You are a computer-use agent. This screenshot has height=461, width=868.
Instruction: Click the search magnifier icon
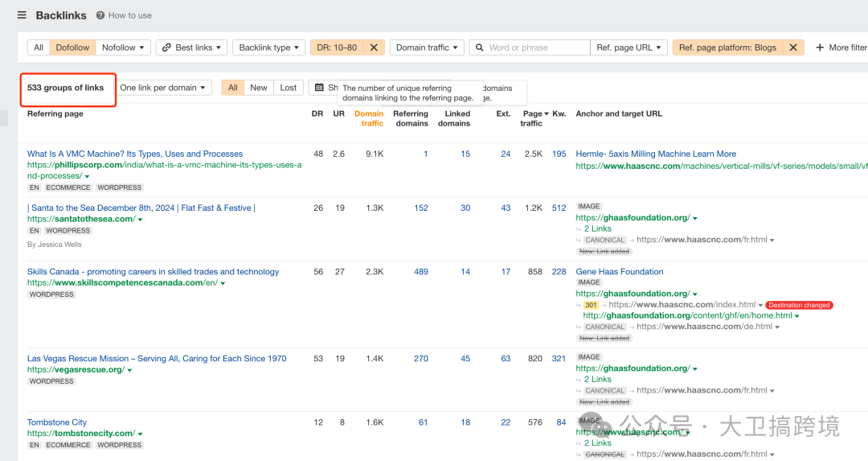coord(479,47)
